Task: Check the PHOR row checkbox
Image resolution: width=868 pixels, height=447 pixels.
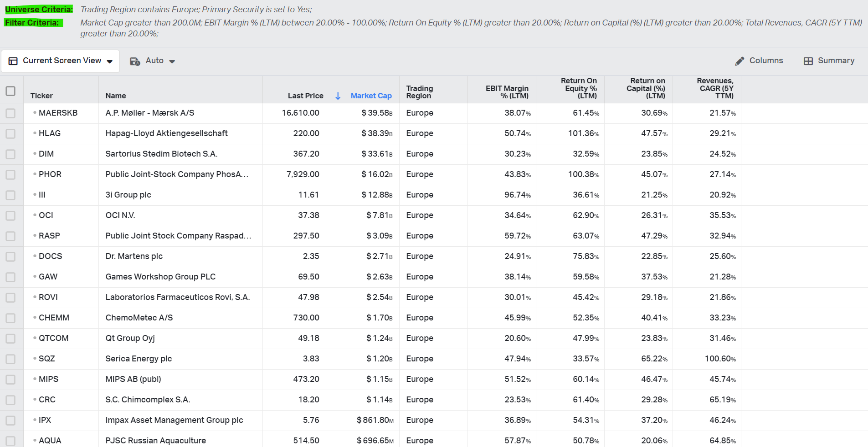Action: coord(10,175)
